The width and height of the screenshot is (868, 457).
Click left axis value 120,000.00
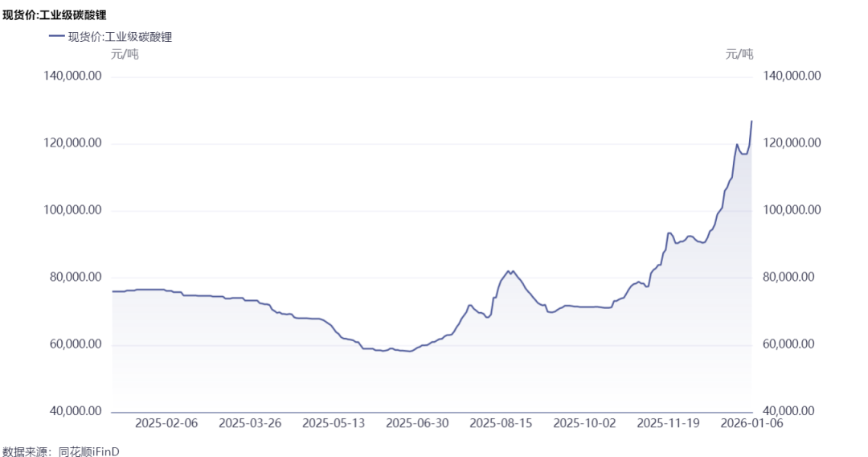tap(72, 143)
